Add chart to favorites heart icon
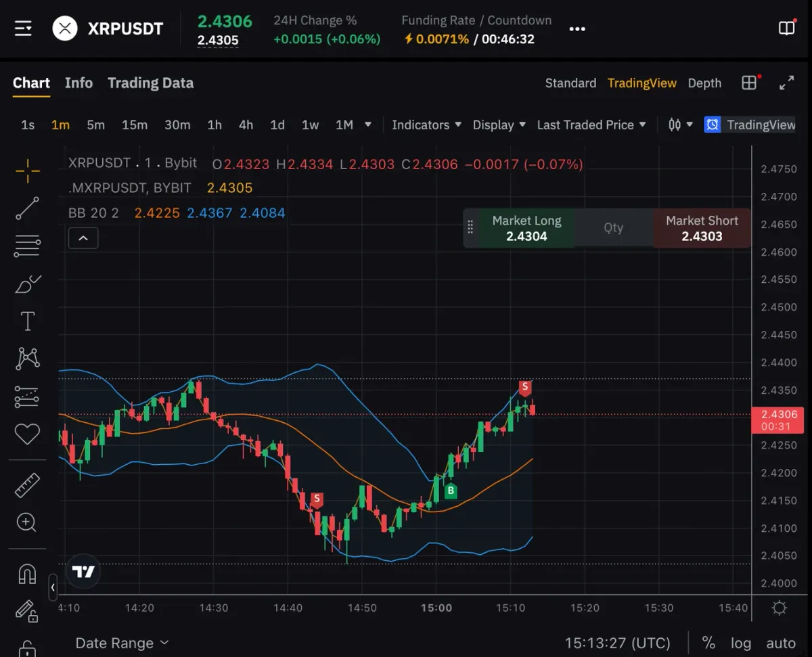Viewport: 812px width, 657px height. [x=27, y=434]
